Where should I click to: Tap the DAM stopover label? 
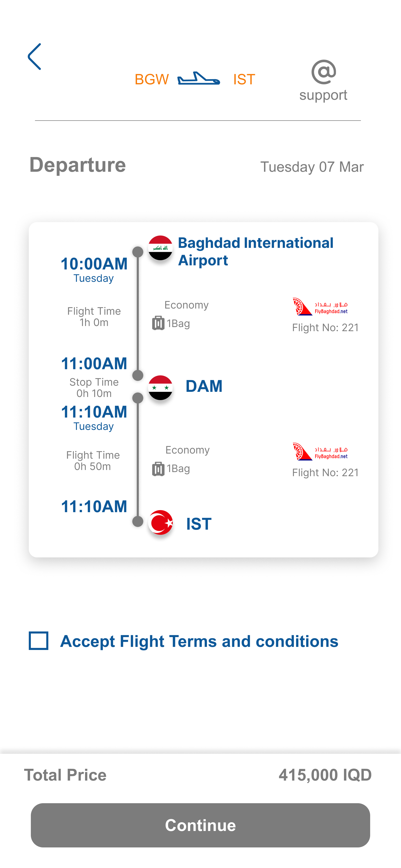point(204,386)
